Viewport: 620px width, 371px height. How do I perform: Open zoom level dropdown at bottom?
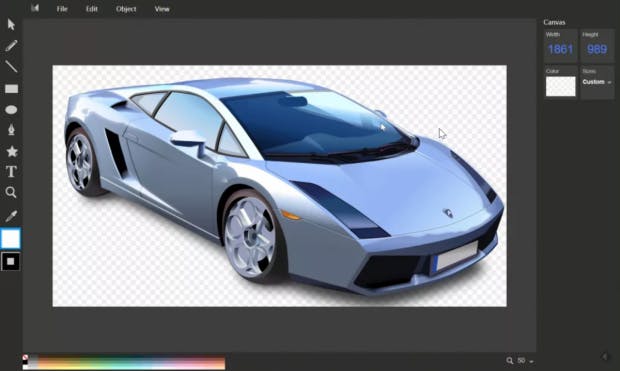[x=526, y=361]
